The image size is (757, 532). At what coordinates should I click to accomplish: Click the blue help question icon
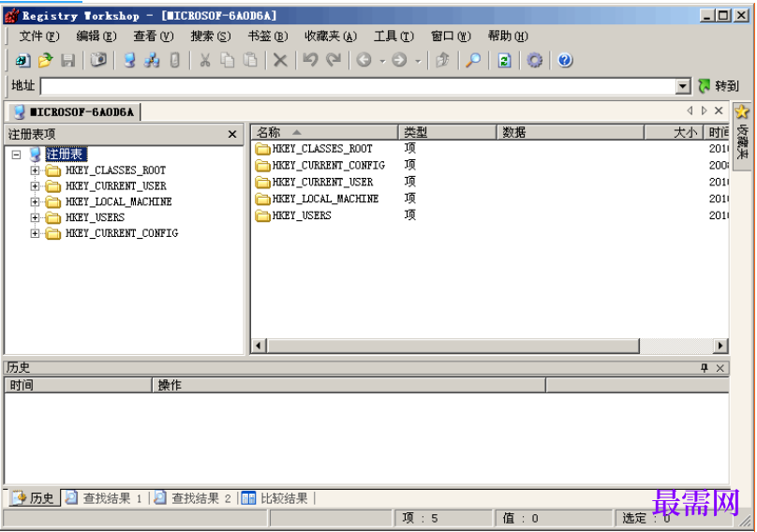[x=565, y=60]
